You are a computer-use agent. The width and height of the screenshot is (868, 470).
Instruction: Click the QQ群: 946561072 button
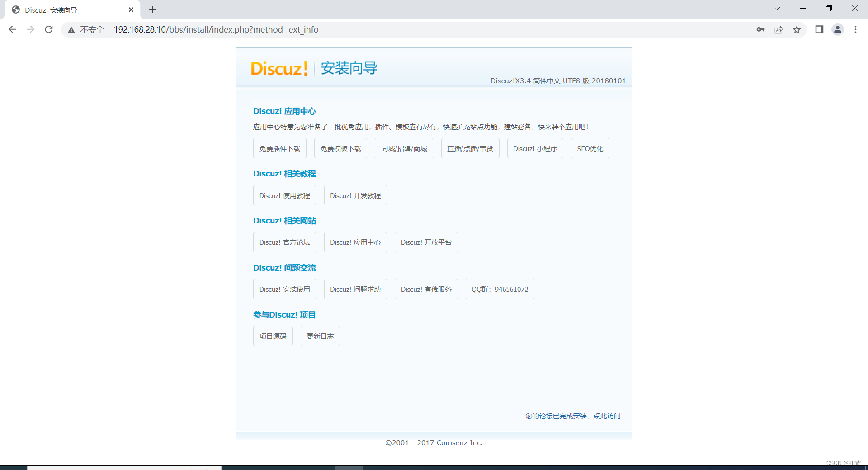click(500, 290)
